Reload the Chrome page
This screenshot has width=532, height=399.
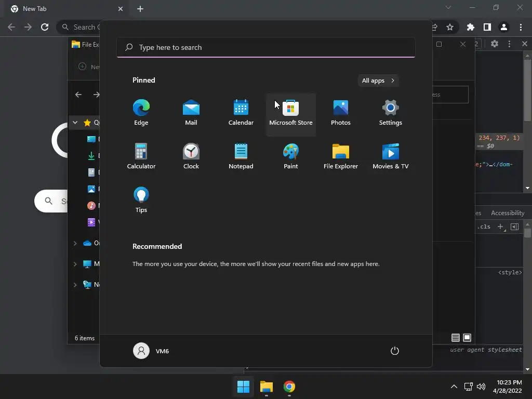click(45, 27)
